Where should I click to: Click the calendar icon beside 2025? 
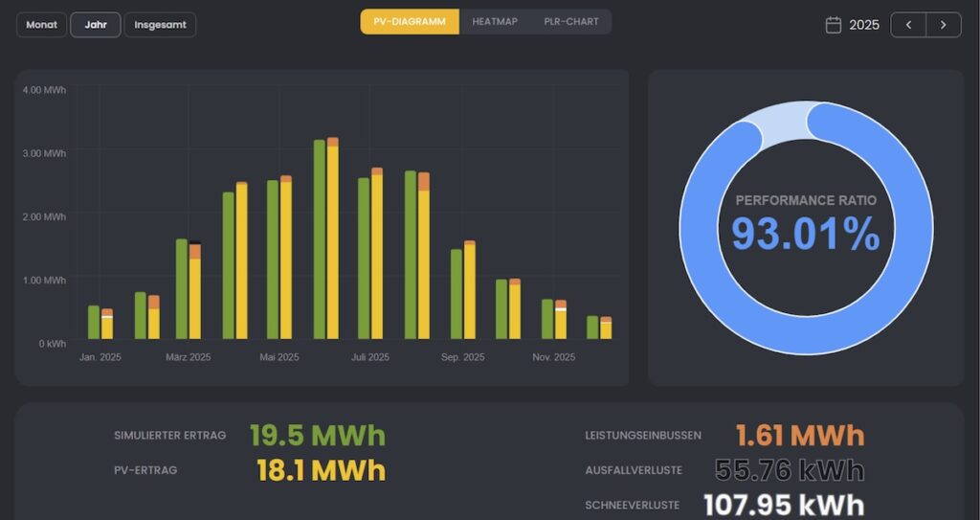coord(833,25)
